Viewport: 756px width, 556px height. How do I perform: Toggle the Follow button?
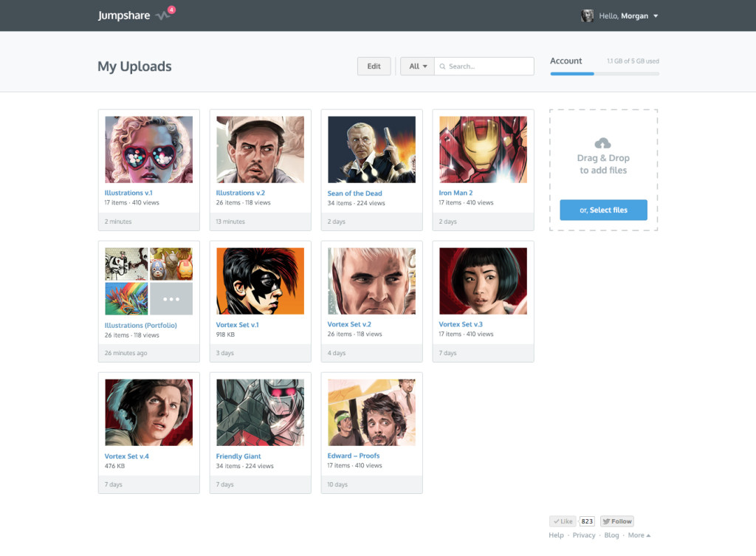pyautogui.click(x=619, y=520)
